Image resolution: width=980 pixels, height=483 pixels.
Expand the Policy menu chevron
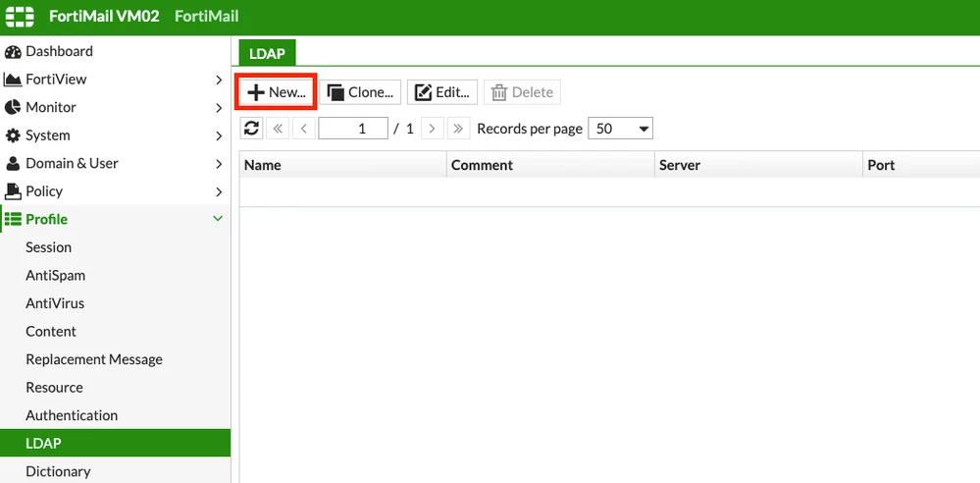click(219, 191)
